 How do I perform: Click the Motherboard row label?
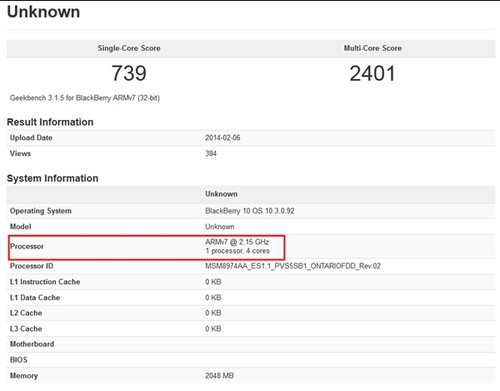tap(32, 344)
